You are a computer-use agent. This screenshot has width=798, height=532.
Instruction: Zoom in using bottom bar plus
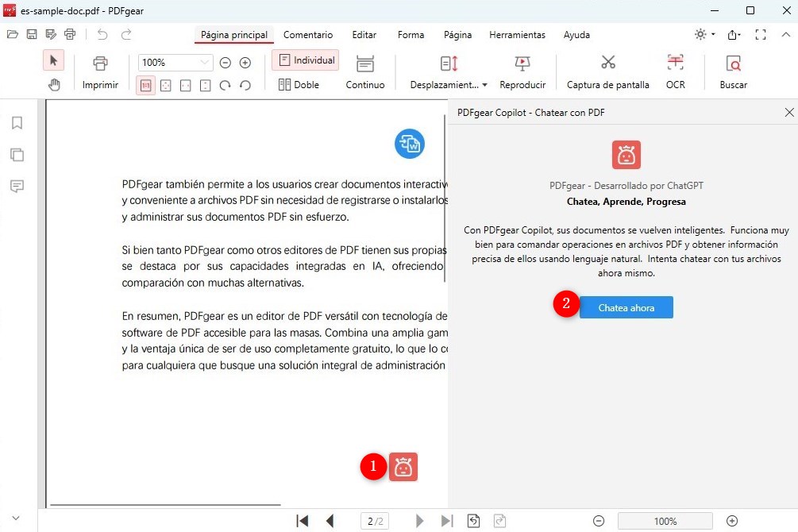(x=732, y=521)
